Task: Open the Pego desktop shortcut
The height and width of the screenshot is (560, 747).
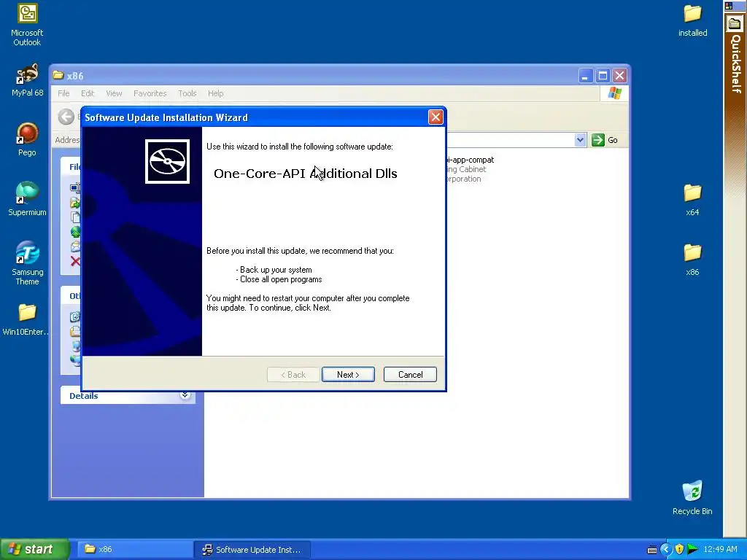Action: [x=27, y=139]
